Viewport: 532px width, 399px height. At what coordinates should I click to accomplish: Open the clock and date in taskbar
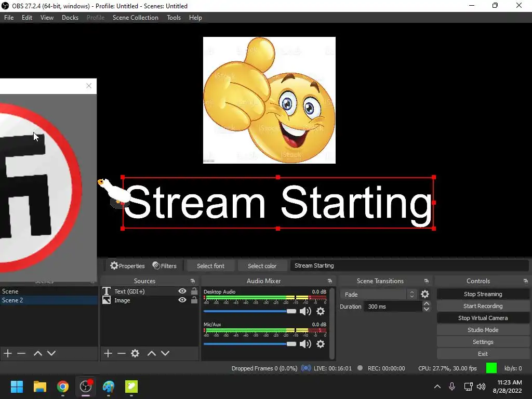coord(507,387)
